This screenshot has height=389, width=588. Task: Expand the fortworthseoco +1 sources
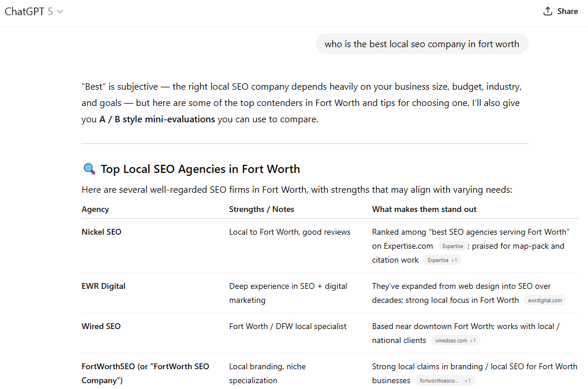coord(467,380)
